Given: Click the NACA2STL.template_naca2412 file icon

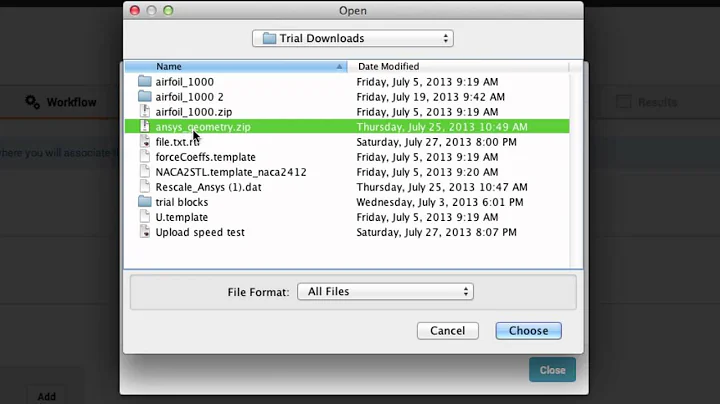Looking at the screenshot, I should coord(145,172).
